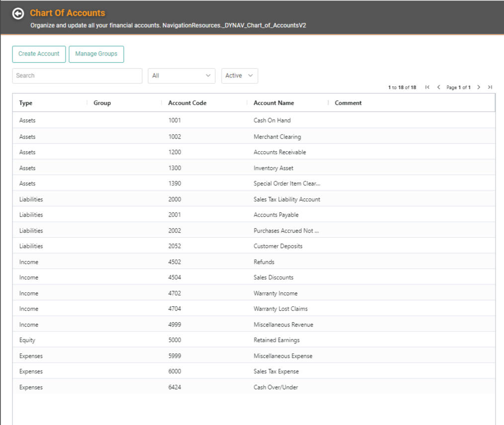The width and height of the screenshot is (504, 425).
Task: Go to first page pagination icon
Action: [427, 87]
